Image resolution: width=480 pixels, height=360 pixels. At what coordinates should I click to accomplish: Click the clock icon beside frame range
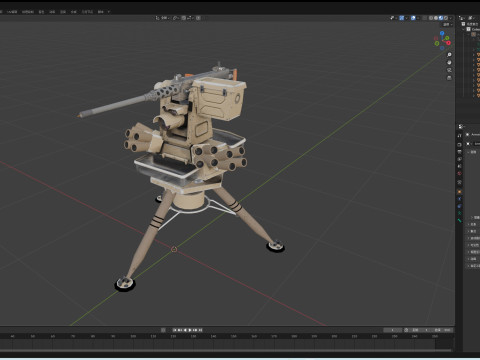[406, 330]
